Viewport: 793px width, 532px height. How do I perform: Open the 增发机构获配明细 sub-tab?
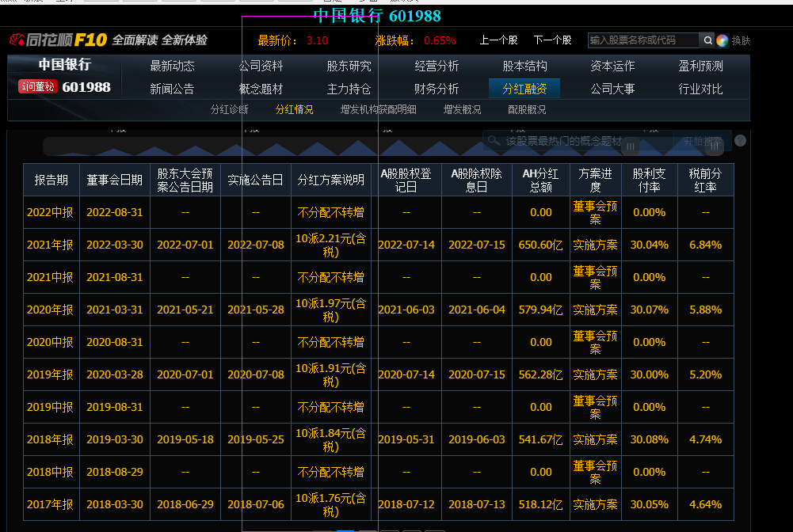(x=379, y=109)
